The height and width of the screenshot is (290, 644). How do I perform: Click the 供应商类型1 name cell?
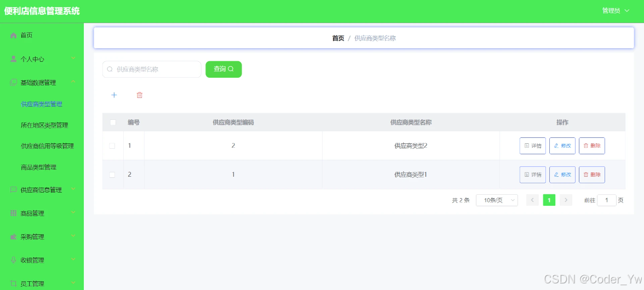411,175
